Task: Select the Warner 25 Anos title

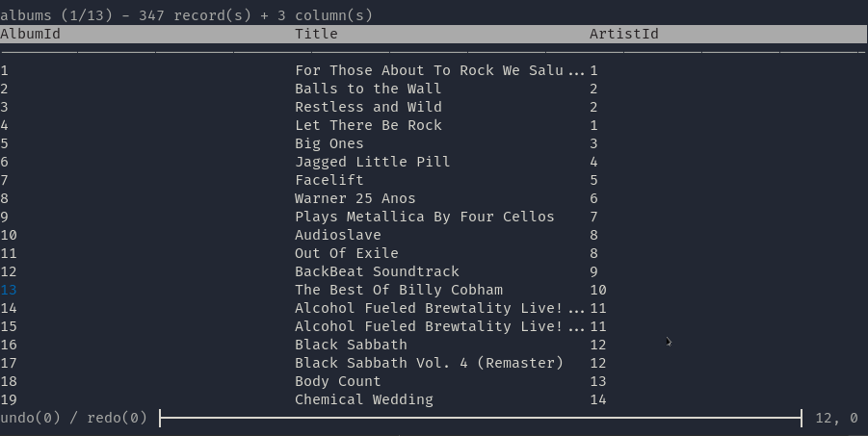Action: click(x=355, y=198)
